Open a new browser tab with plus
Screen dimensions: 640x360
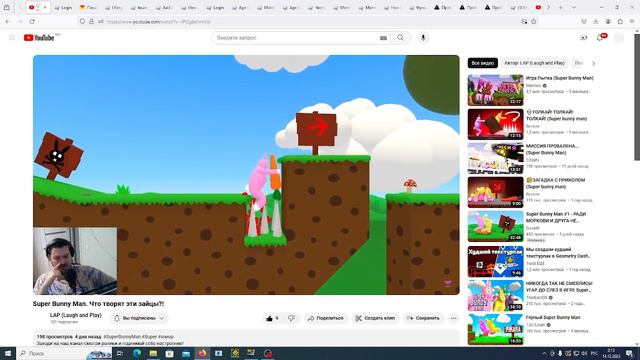(x=560, y=7)
